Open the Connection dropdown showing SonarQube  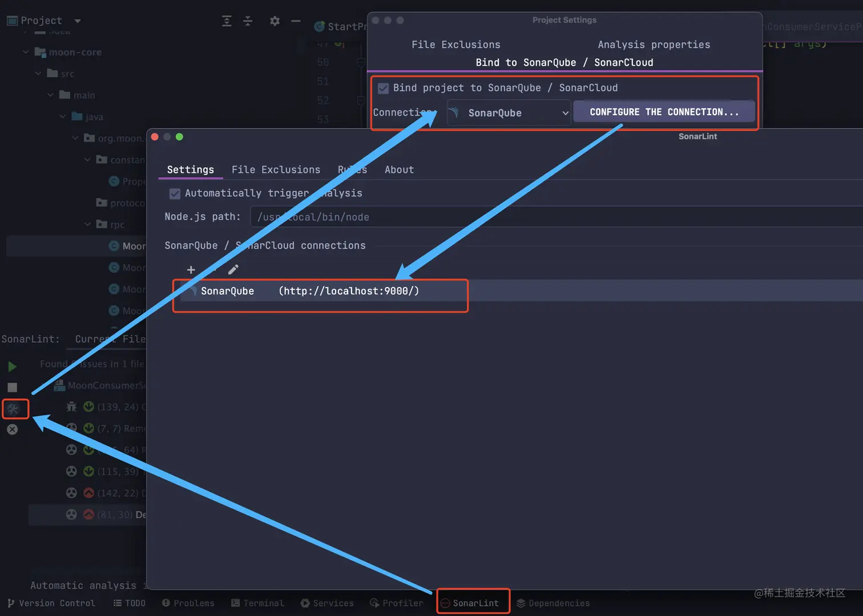pos(509,113)
